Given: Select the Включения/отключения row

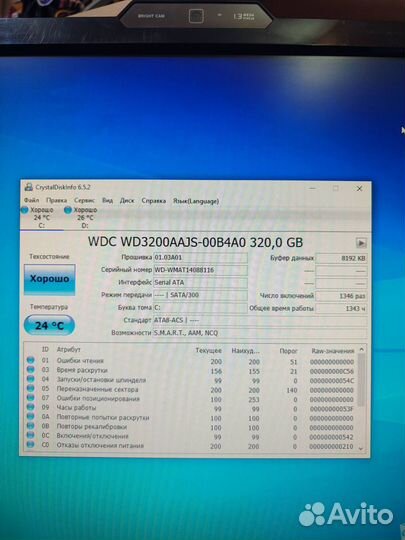Looking at the screenshot, I should [x=190, y=437].
